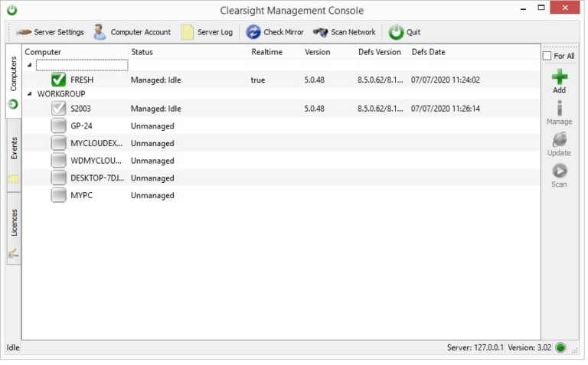Collapse the WORKGROUP tree node

pyautogui.click(x=30, y=93)
